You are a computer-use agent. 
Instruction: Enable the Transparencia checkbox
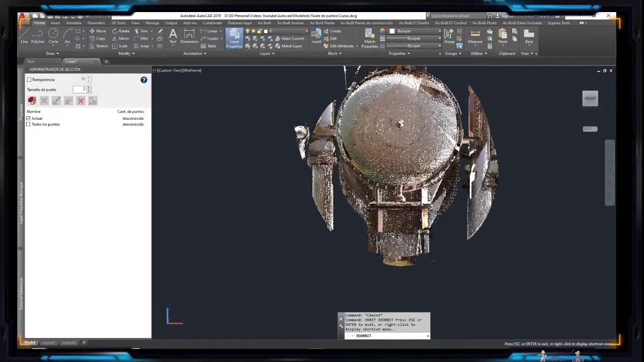point(29,80)
